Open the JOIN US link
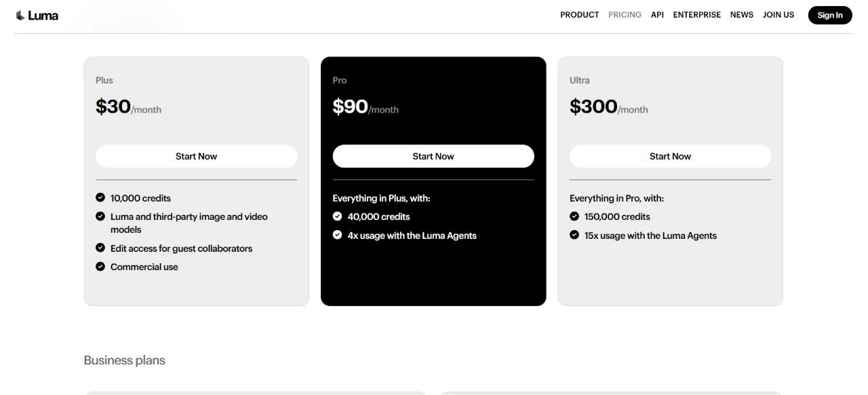This screenshot has width=868, height=395. point(778,15)
